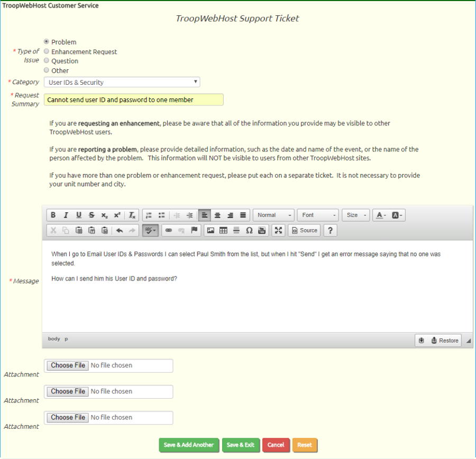476x459 pixels.
Task: Insert a hyperlink with the Link icon
Action: click(x=169, y=230)
